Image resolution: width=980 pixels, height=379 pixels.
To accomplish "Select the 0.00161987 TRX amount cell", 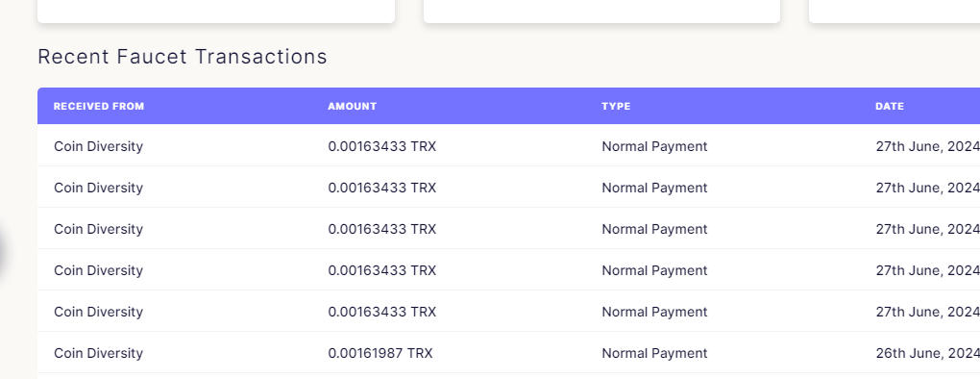I will (380, 353).
